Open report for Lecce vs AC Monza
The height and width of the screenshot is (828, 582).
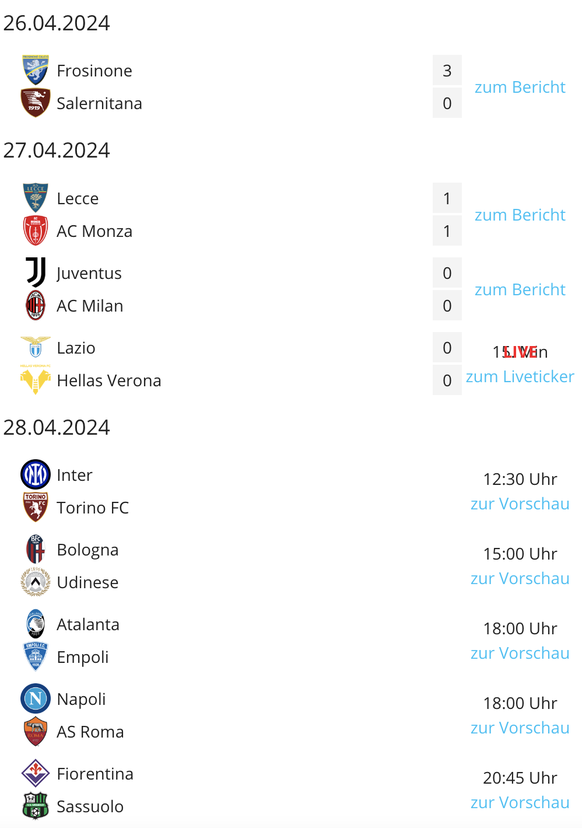click(x=520, y=215)
